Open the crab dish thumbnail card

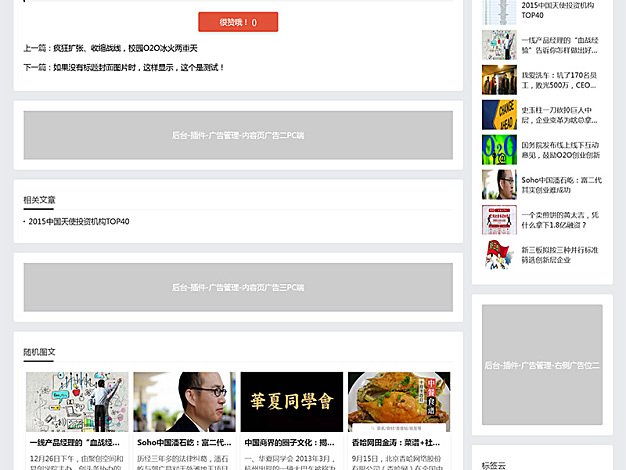(x=399, y=402)
